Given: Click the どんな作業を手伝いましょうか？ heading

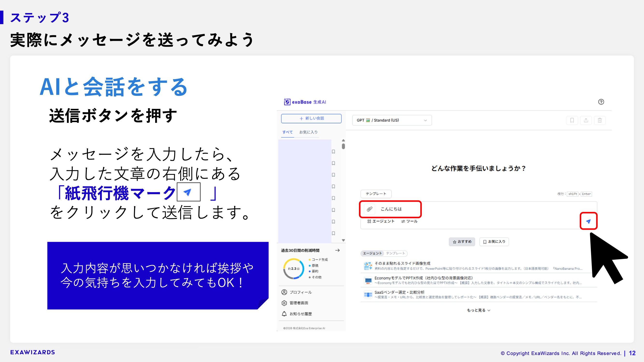Looking at the screenshot, I should [479, 168].
